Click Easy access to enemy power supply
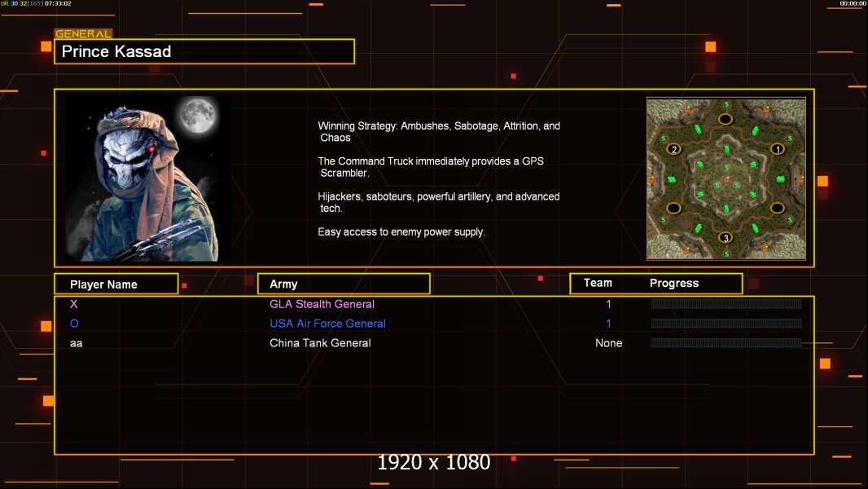Image resolution: width=868 pixels, height=489 pixels. (401, 232)
